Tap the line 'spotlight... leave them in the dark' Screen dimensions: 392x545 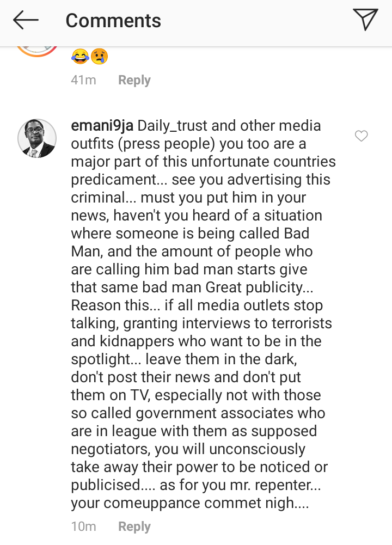(184, 359)
